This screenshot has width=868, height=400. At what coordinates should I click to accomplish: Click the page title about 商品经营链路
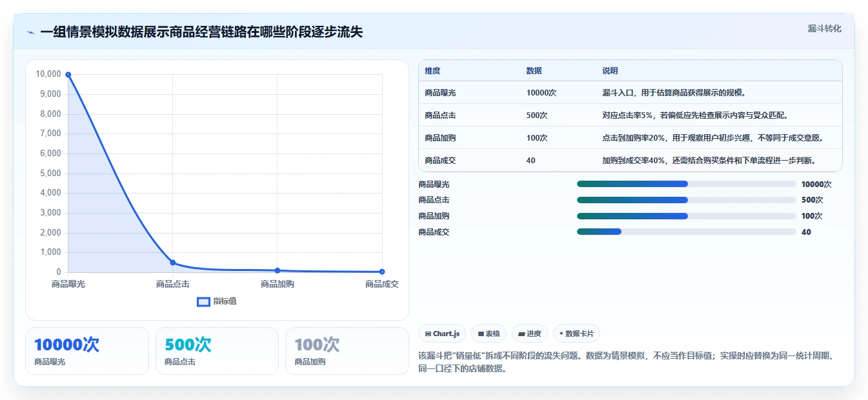201,32
